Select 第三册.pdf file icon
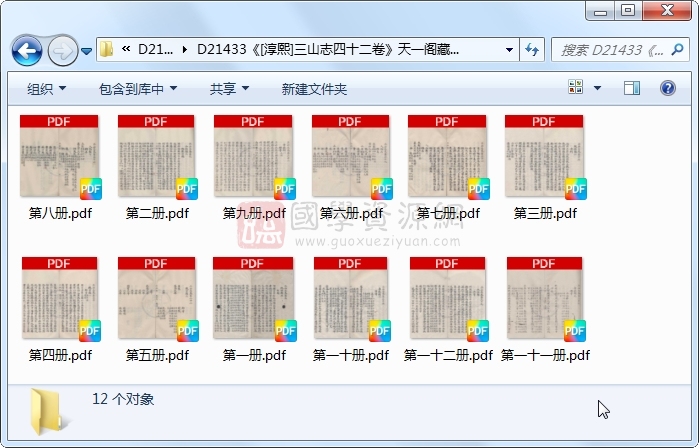699x448 pixels. pyautogui.click(x=545, y=157)
